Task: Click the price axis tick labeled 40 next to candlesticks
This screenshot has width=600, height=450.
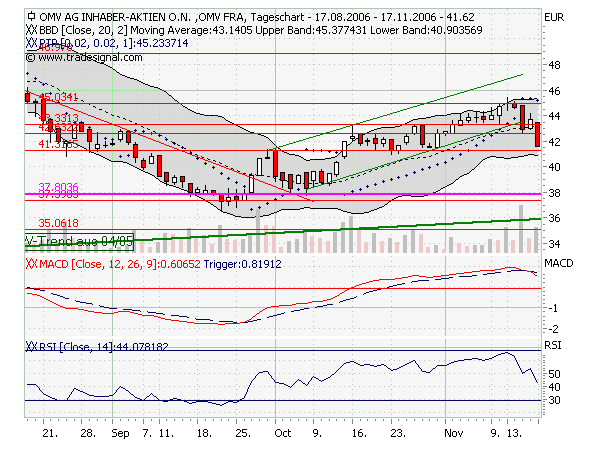Action: 554,167
